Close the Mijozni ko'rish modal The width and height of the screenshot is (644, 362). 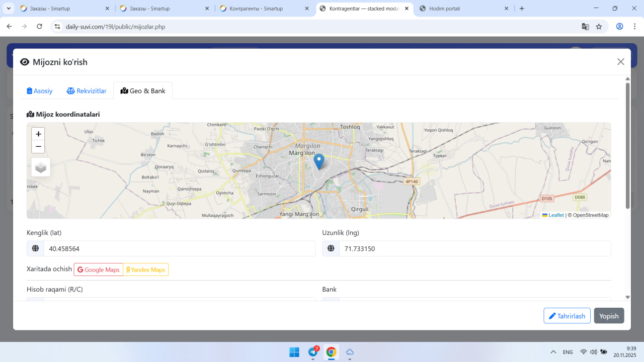(620, 62)
